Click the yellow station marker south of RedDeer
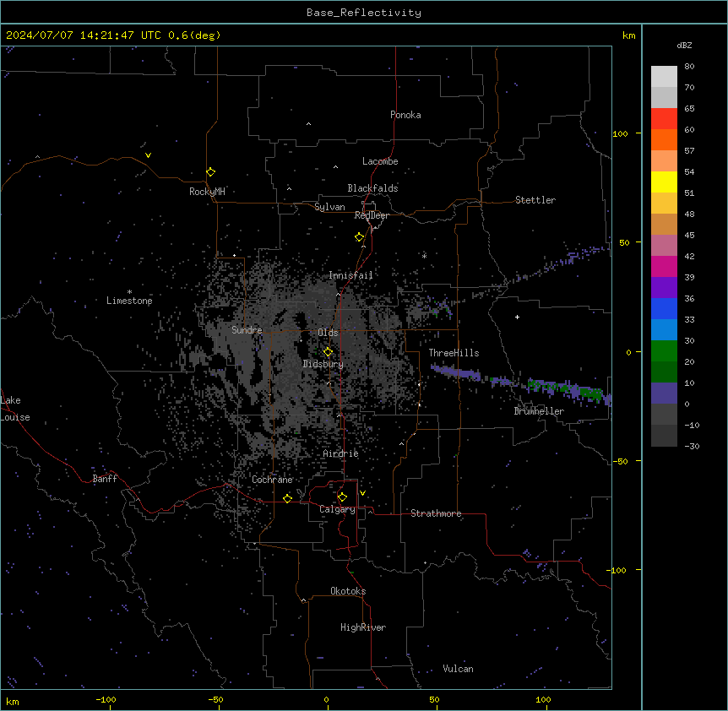Viewport: 728px width, 711px height. pos(360,237)
